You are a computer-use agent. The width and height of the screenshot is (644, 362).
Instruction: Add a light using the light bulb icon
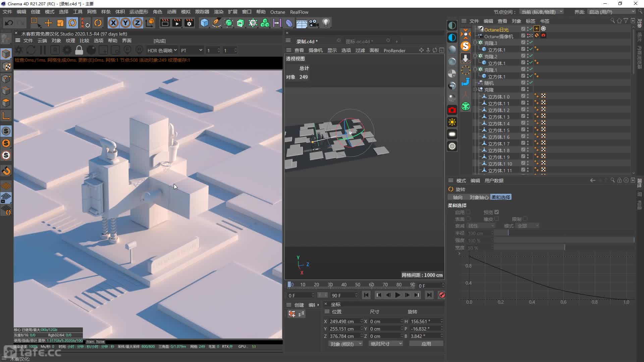coord(326,23)
